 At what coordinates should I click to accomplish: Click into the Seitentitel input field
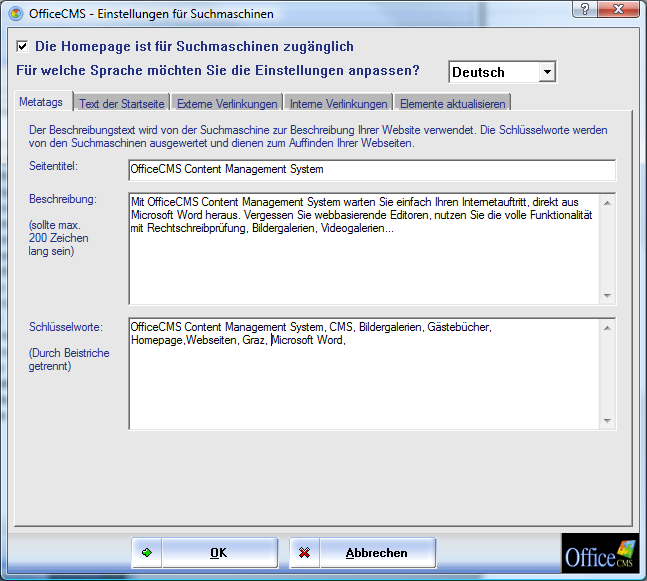coord(372,170)
